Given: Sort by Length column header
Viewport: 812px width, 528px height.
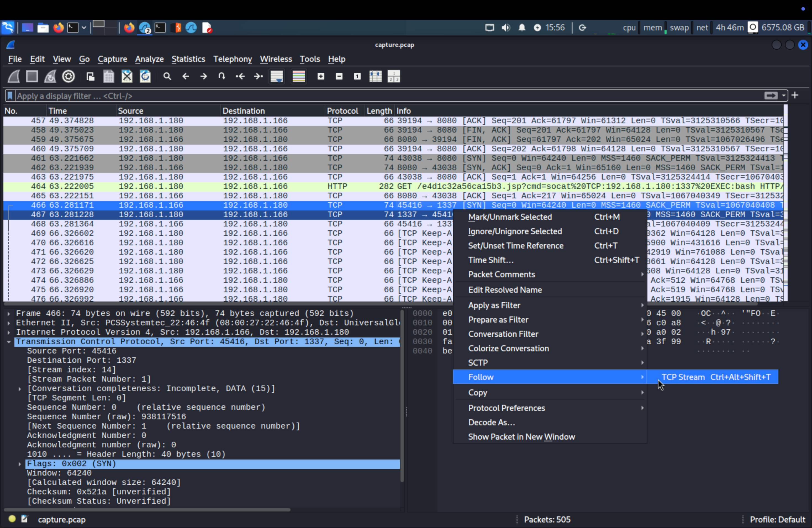Looking at the screenshot, I should click(x=379, y=111).
